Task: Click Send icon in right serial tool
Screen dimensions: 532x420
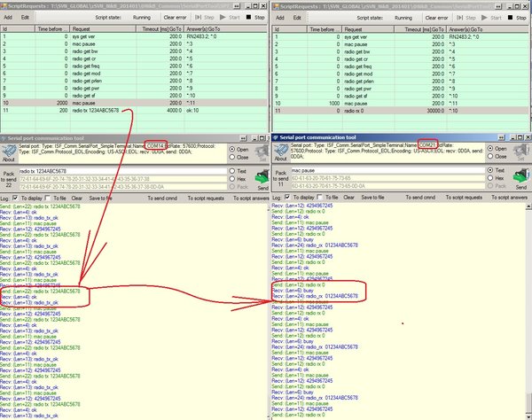Action: [520, 179]
